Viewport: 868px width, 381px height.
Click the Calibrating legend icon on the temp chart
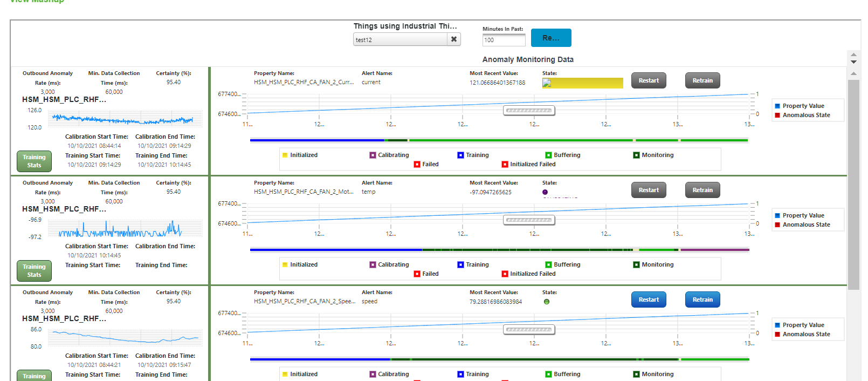(372, 264)
